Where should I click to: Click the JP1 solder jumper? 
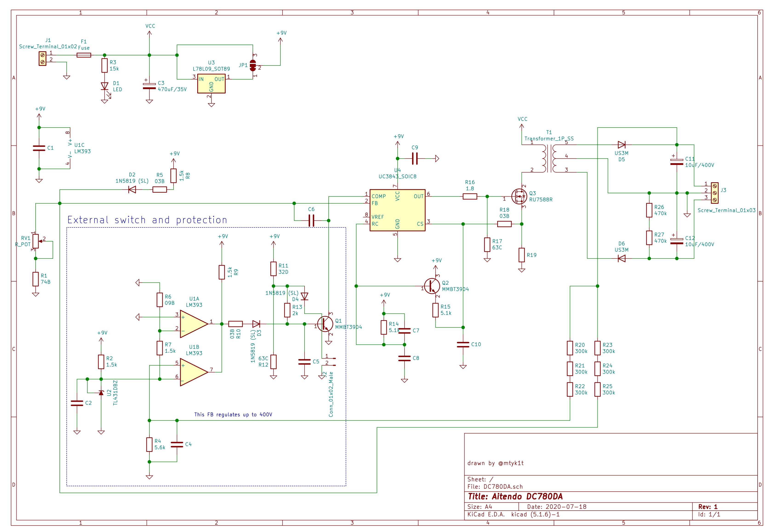tap(253, 65)
